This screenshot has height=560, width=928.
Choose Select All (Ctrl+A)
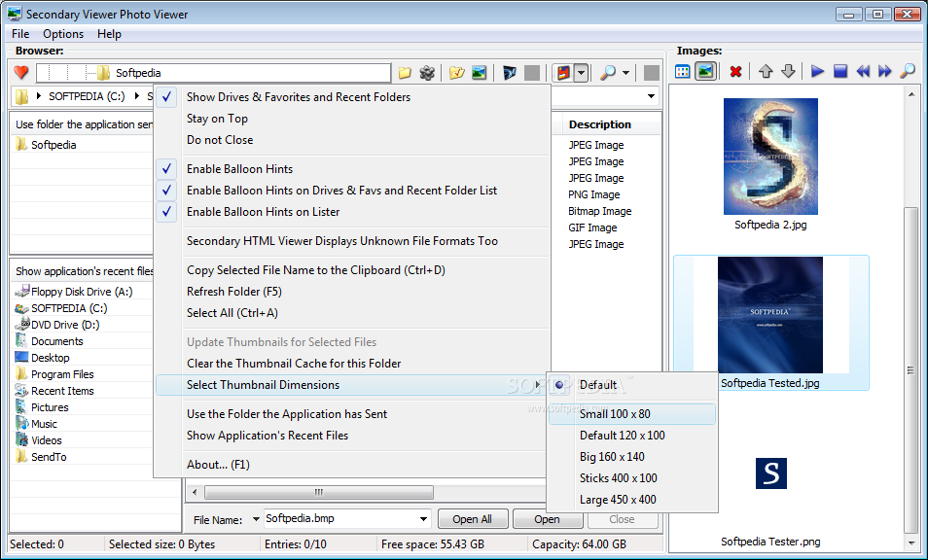(351, 313)
